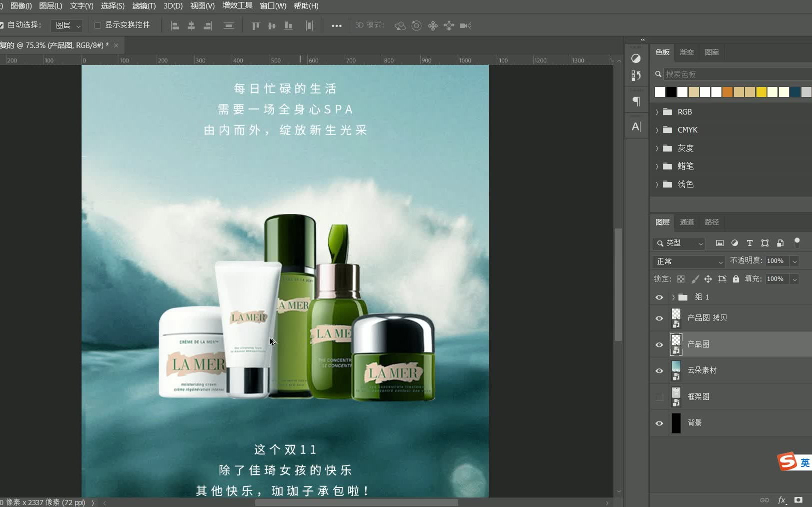Click the 搜索色板 search field
The height and width of the screenshot is (507, 812).
click(x=737, y=74)
